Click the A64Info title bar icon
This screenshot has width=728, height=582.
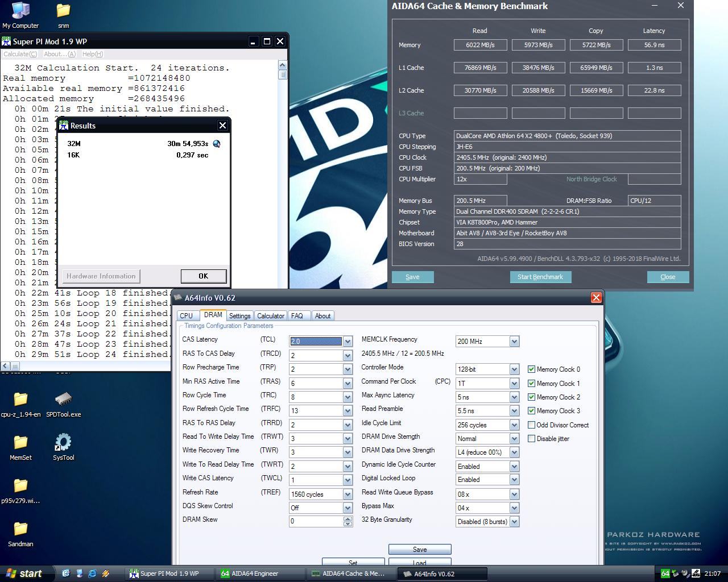(178, 298)
